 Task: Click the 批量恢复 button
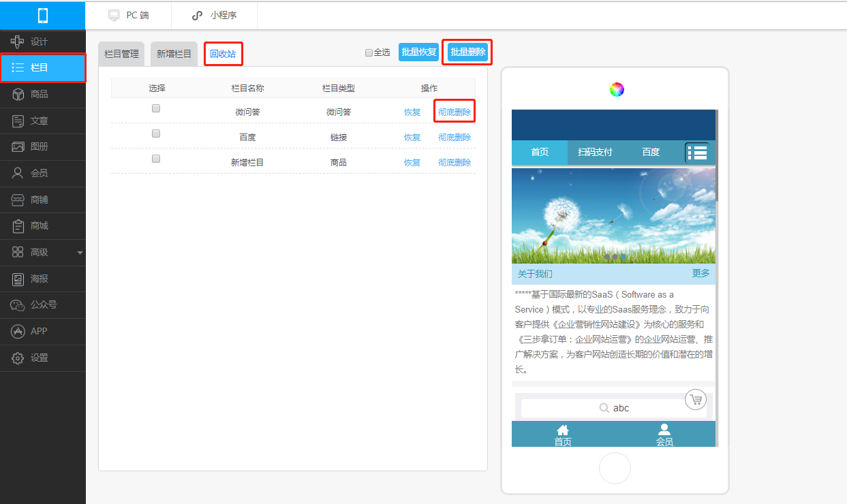click(418, 52)
